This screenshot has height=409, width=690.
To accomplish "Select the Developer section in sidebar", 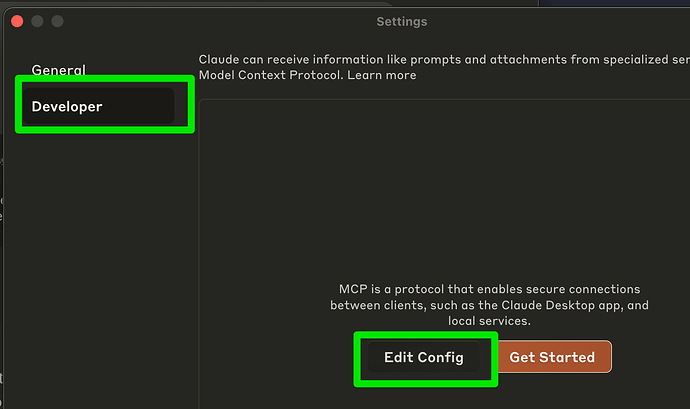I will [99, 106].
